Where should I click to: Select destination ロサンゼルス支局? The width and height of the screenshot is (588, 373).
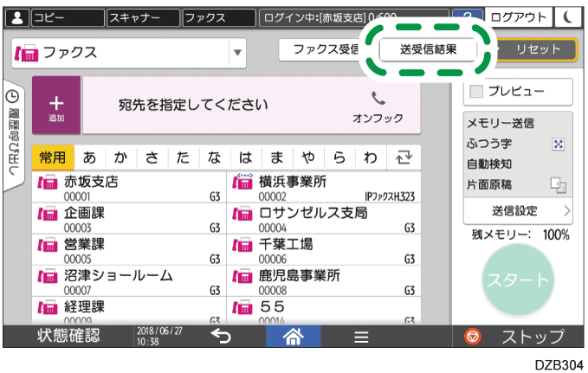coord(324,219)
